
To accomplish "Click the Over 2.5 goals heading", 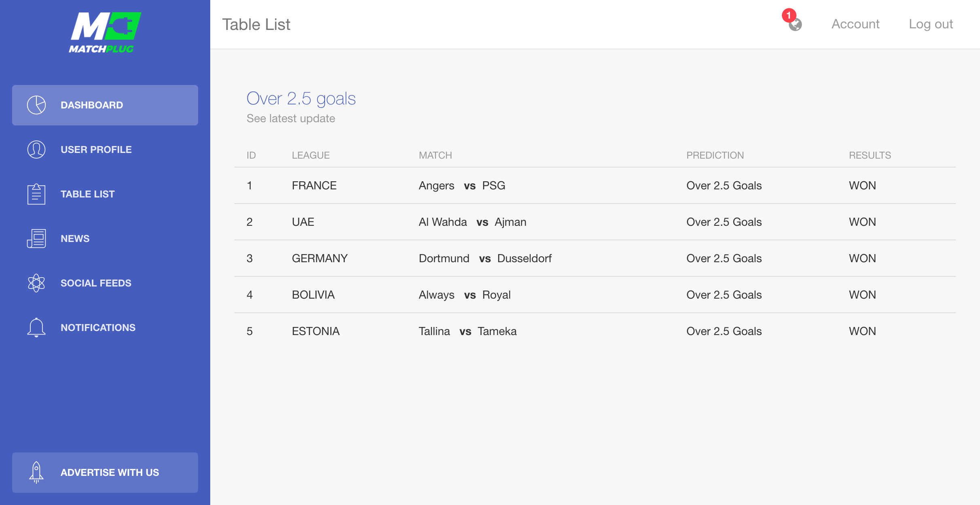I will (x=301, y=99).
